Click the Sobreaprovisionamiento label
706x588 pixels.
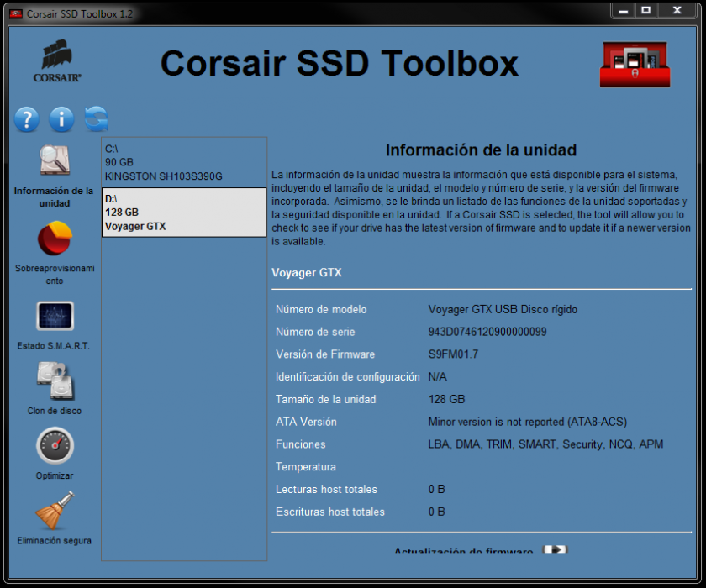click(55, 275)
